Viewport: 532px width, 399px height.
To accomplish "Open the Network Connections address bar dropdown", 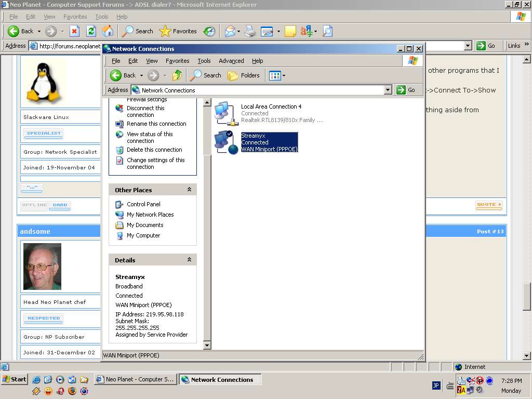I will 388,90.
